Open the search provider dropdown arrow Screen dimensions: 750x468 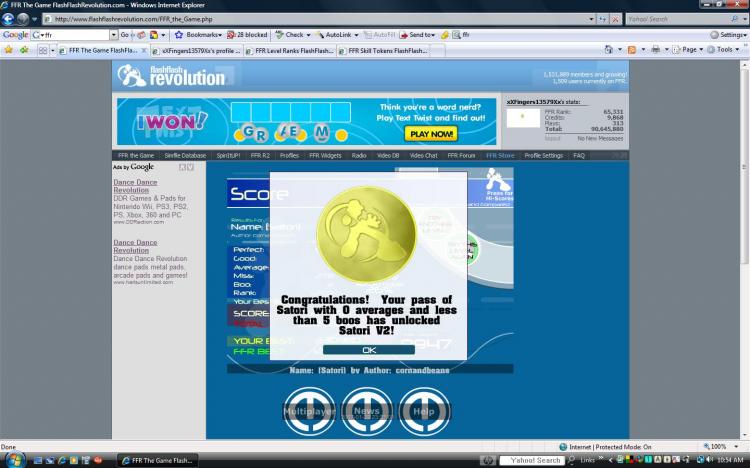point(745,19)
